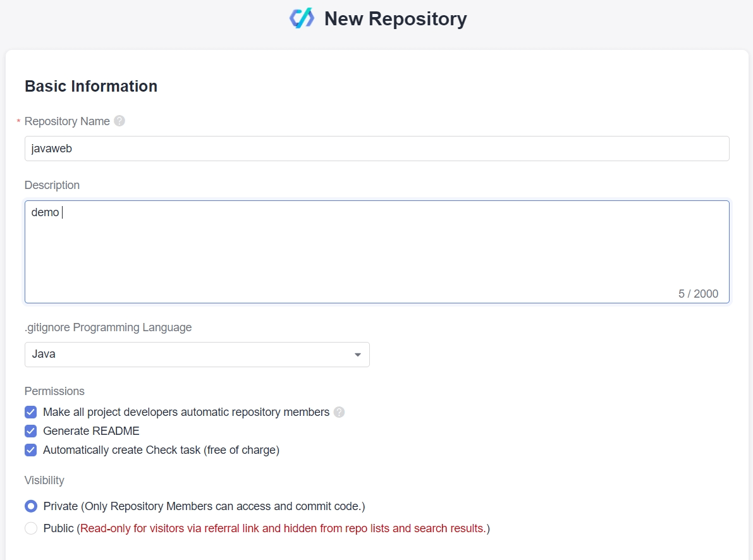Click the red Public read-only warning text
753x560 pixels.
click(x=283, y=528)
